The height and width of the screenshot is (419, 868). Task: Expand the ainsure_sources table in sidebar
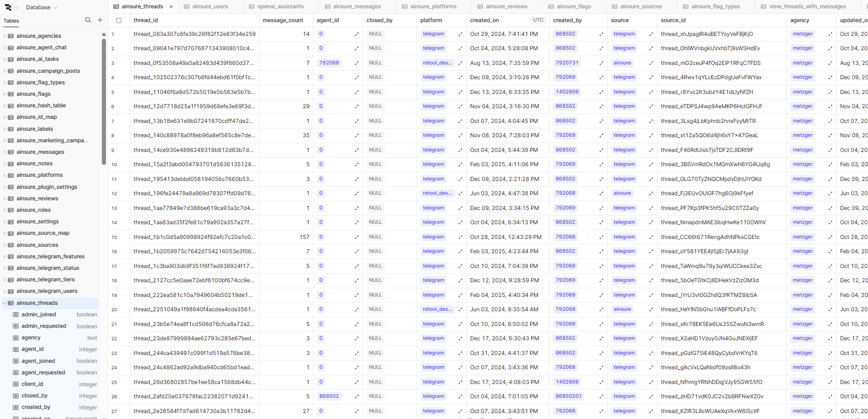point(5,245)
